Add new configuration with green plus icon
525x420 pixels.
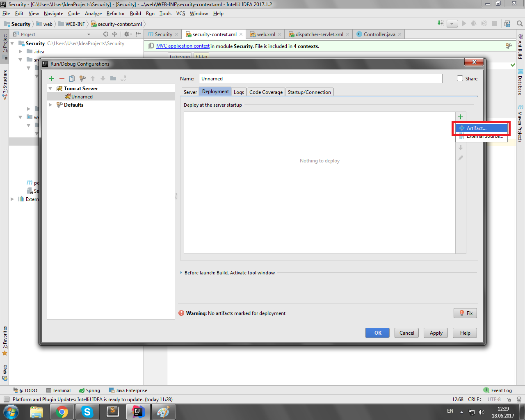pyautogui.click(x=52, y=78)
